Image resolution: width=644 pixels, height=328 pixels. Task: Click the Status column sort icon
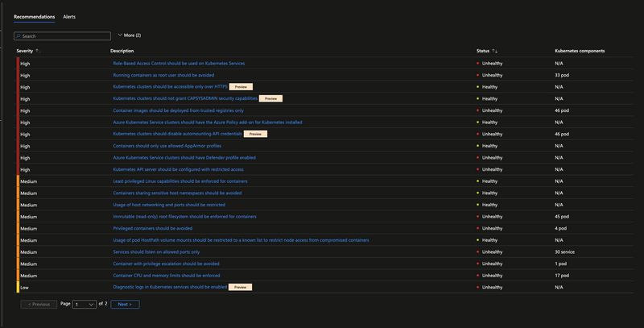495,51
